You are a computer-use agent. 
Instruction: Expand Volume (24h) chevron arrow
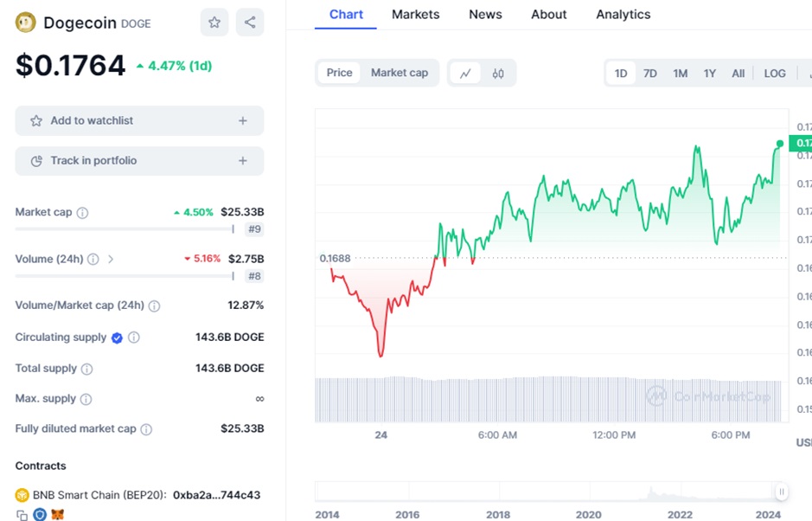[111, 259]
